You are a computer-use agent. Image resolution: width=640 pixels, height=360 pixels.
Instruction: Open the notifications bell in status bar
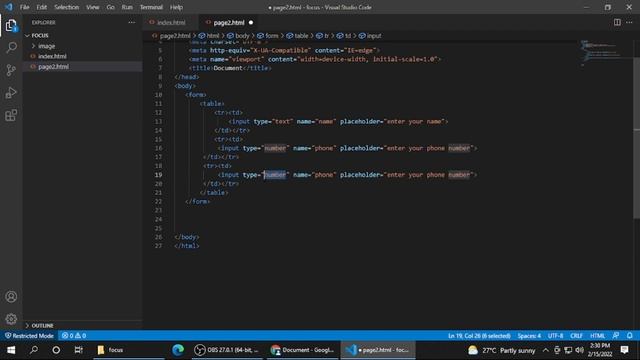click(629, 336)
